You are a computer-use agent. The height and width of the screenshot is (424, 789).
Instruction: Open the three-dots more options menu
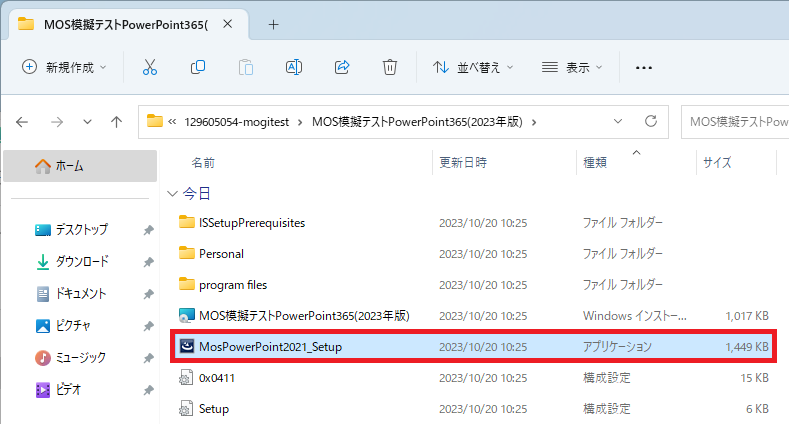644,67
